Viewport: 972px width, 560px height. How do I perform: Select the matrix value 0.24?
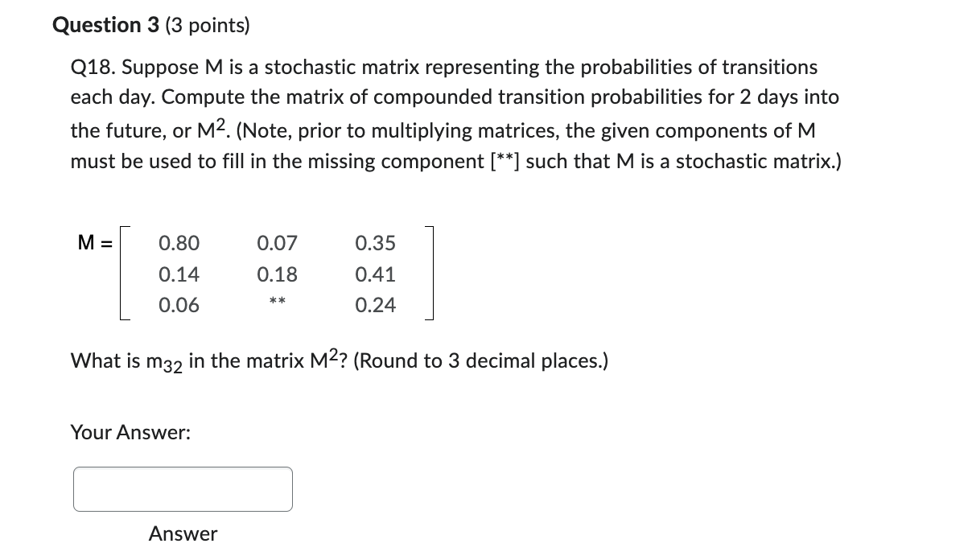pyautogui.click(x=375, y=305)
